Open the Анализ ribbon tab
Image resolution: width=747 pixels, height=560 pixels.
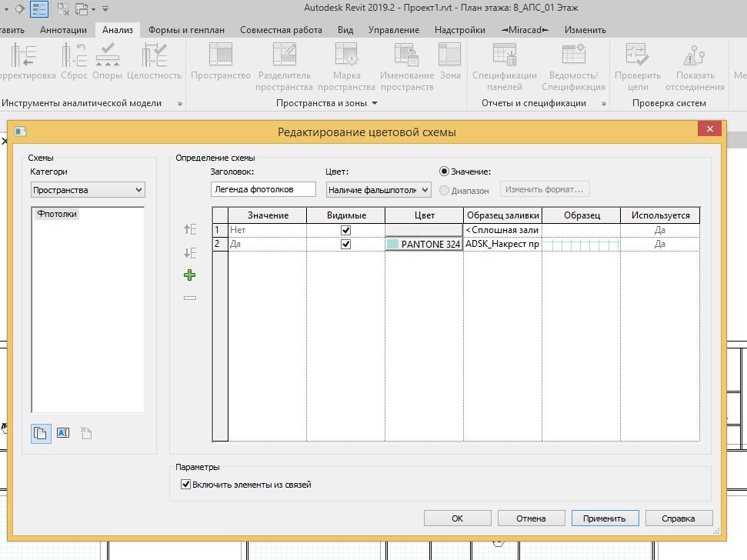118,29
